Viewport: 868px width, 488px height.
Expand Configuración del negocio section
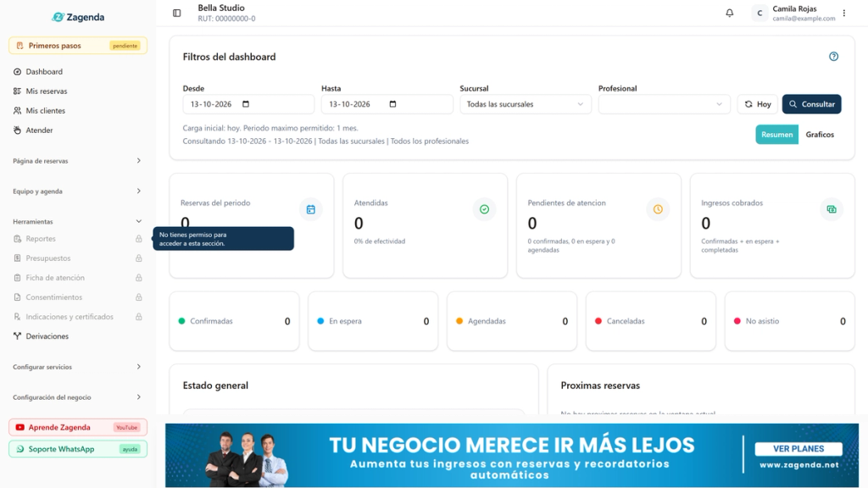click(x=77, y=397)
